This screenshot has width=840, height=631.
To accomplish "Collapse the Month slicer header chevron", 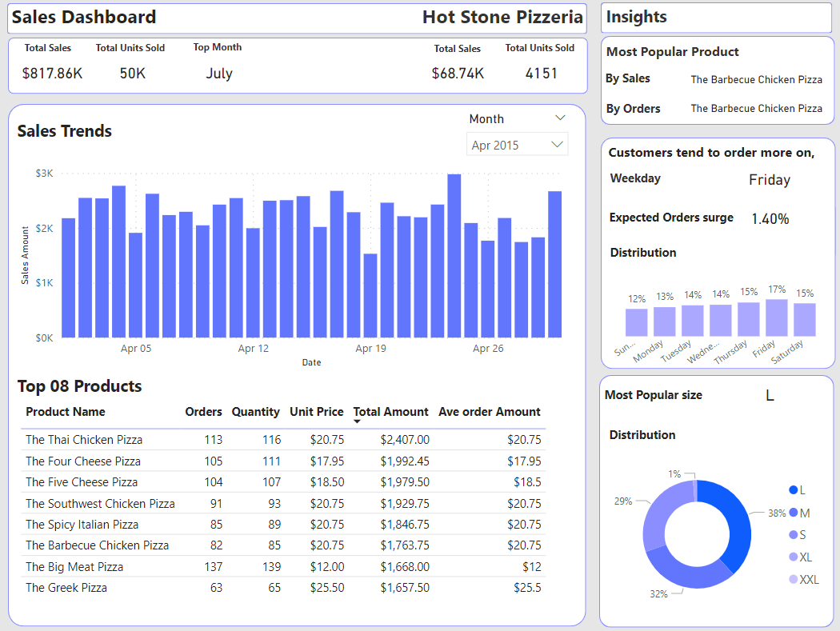I will pyautogui.click(x=560, y=118).
